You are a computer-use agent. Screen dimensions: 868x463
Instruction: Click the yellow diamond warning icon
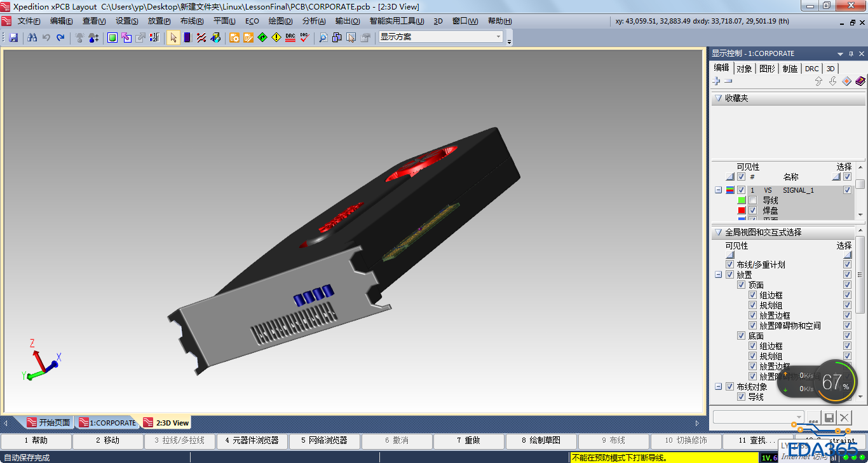276,38
